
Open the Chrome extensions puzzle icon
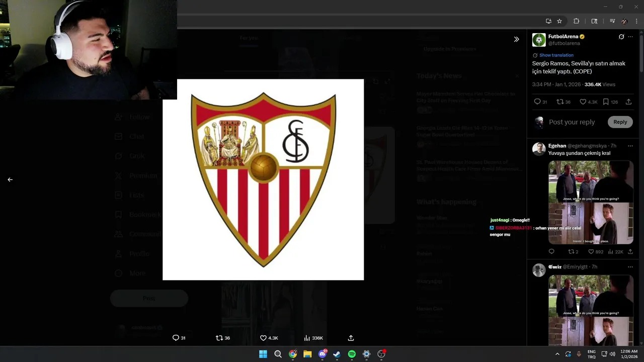click(577, 21)
